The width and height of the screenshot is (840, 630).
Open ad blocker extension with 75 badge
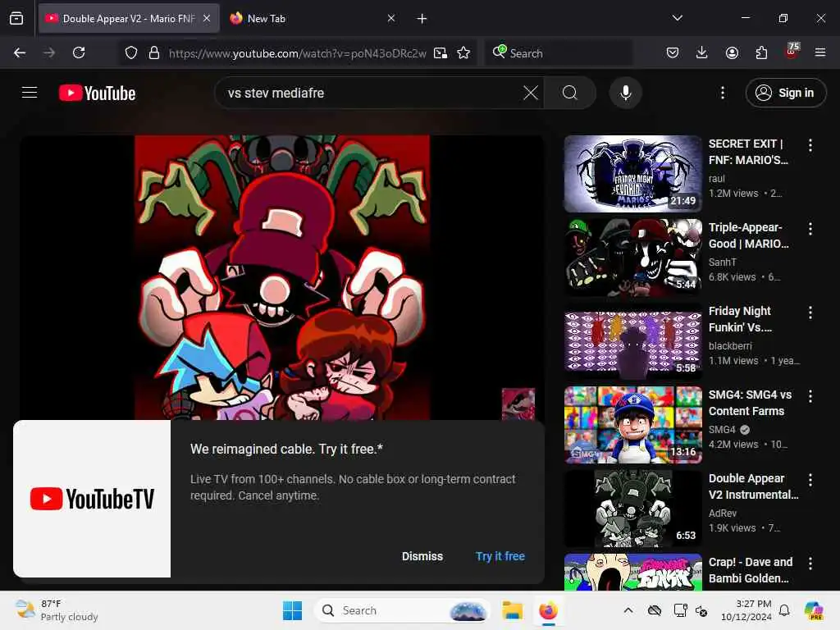tap(792, 51)
